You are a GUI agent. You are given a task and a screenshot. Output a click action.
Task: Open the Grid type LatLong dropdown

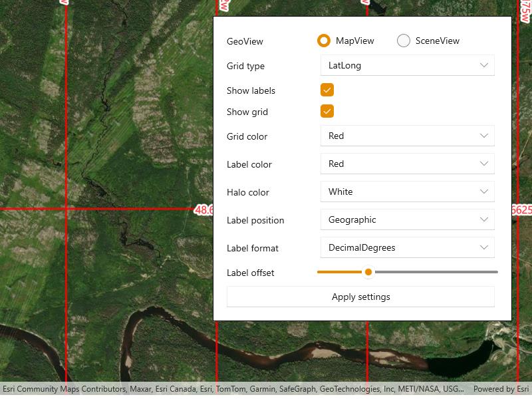[407, 65]
